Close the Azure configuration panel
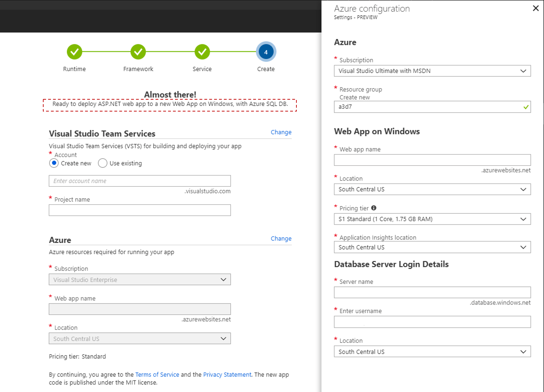The width and height of the screenshot is (544, 392). (x=536, y=8)
